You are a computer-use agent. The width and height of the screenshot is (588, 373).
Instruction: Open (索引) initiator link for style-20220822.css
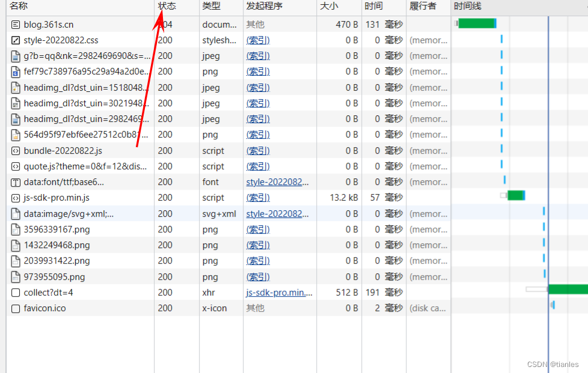(258, 40)
